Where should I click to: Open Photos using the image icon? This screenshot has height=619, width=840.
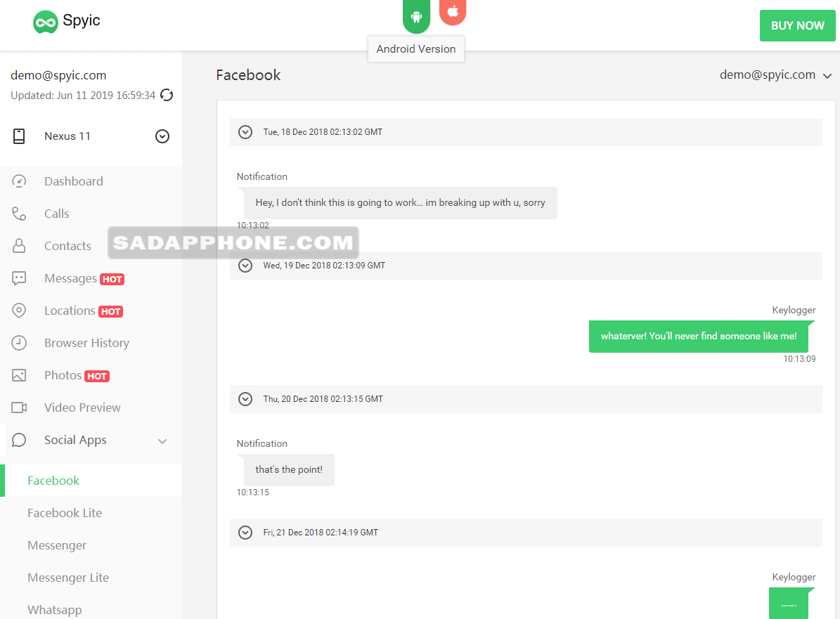[19, 374]
